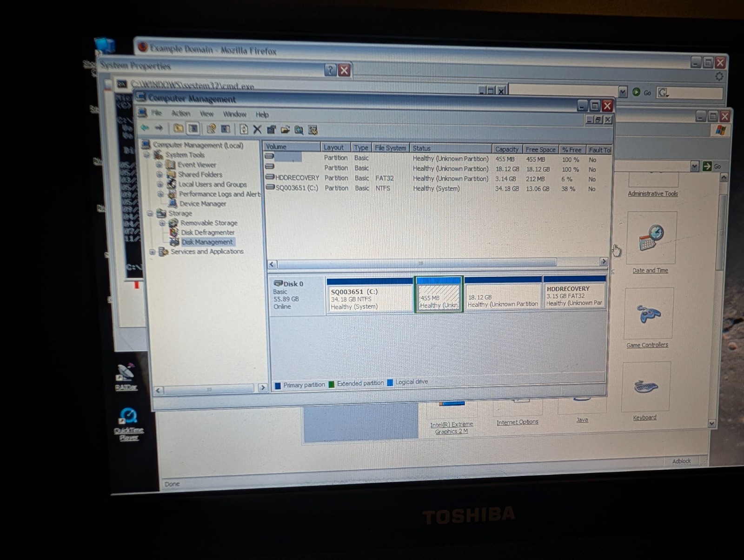This screenshot has height=560, width=744.
Task: Click Control Panel scrollbar down arrow
Action: click(x=711, y=423)
